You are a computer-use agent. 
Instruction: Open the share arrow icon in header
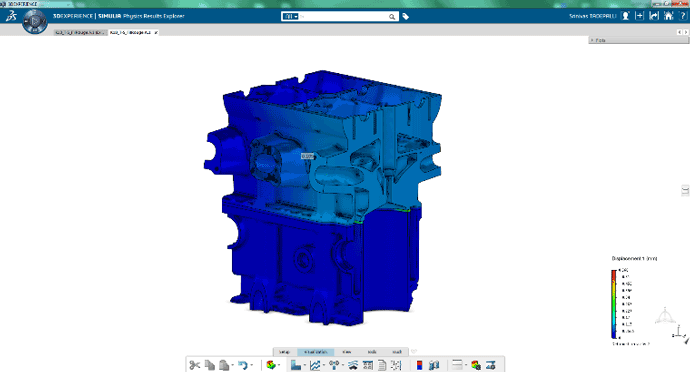[654, 16]
